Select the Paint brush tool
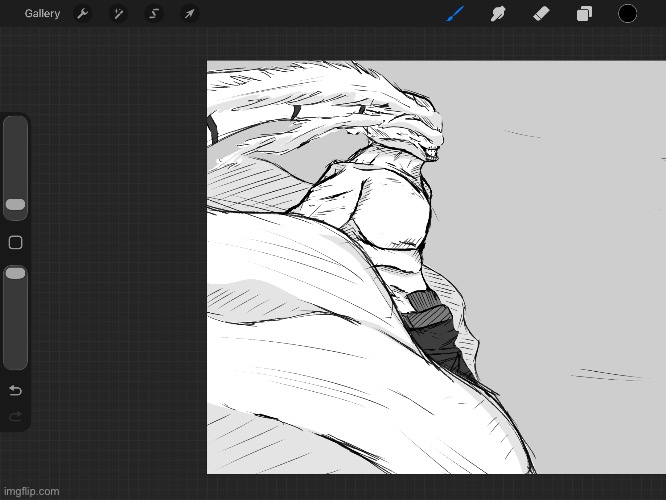The width and height of the screenshot is (666, 500). click(x=455, y=14)
